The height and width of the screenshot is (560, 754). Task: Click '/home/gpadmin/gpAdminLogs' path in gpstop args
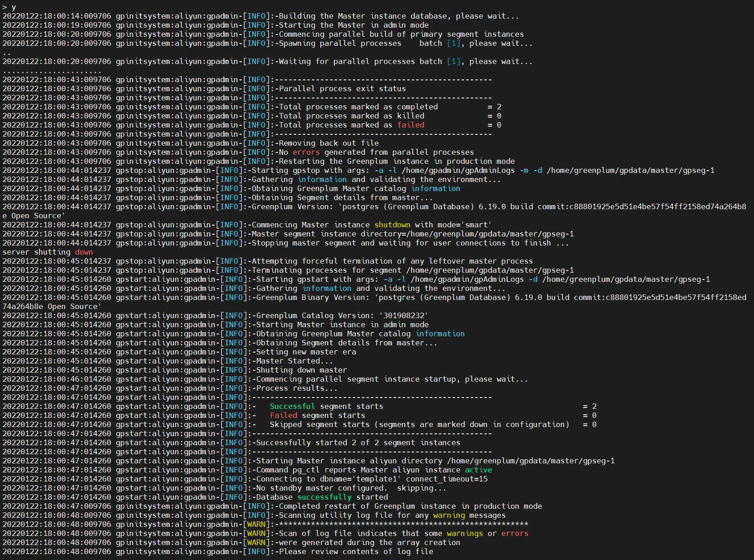pos(458,171)
